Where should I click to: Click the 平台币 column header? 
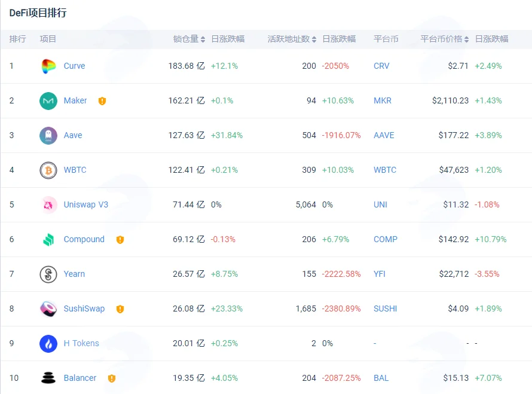[x=386, y=39]
